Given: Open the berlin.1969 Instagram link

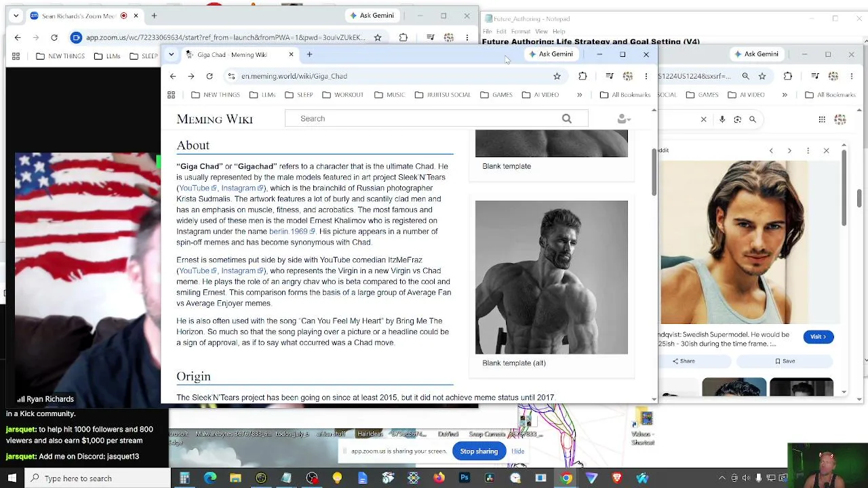Looking at the screenshot, I should [x=292, y=231].
